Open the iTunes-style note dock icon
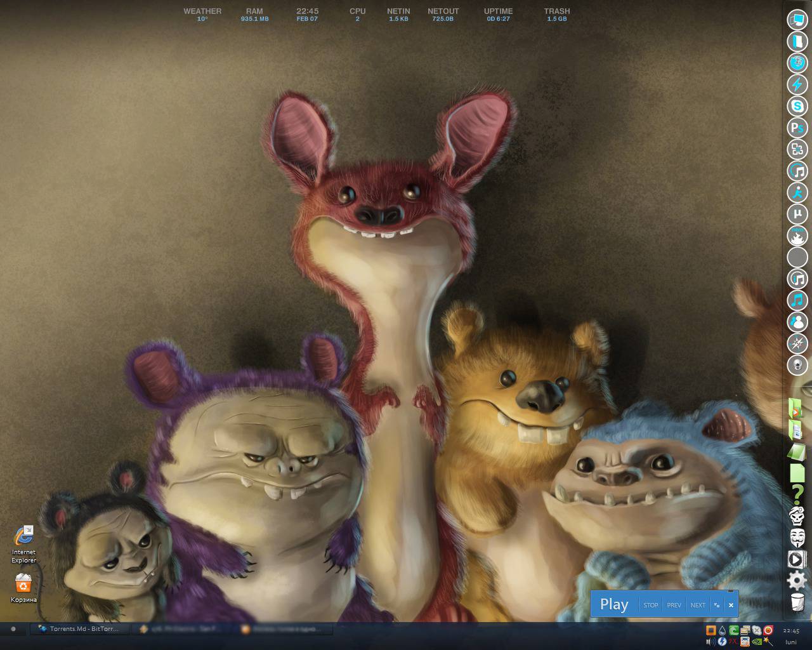Screen dimensions: 812x650 (x=797, y=279)
